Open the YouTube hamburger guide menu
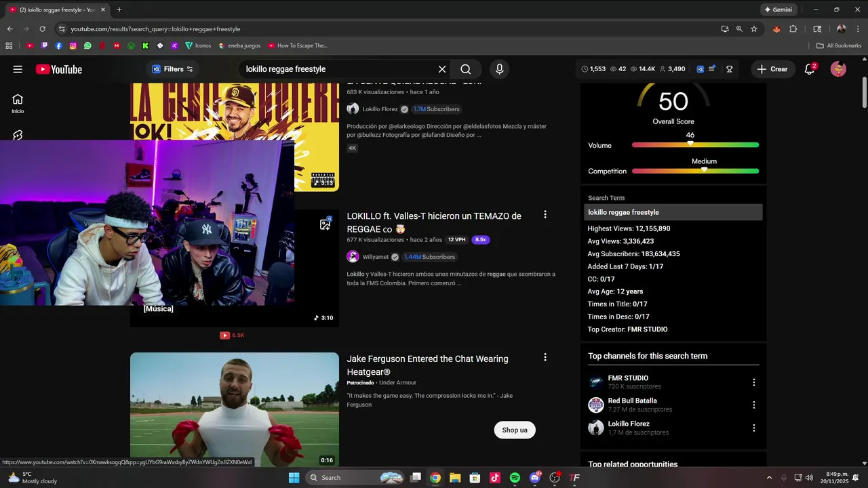868x488 pixels. pyautogui.click(x=18, y=69)
